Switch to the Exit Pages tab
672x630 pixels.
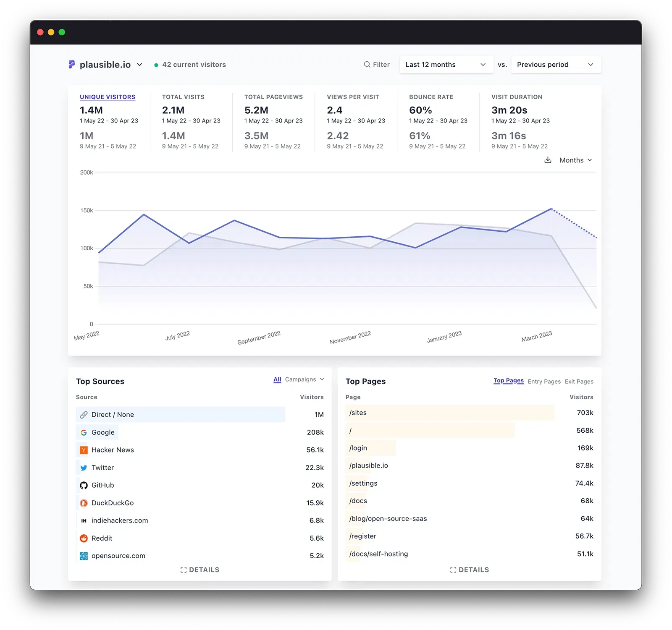tap(579, 381)
